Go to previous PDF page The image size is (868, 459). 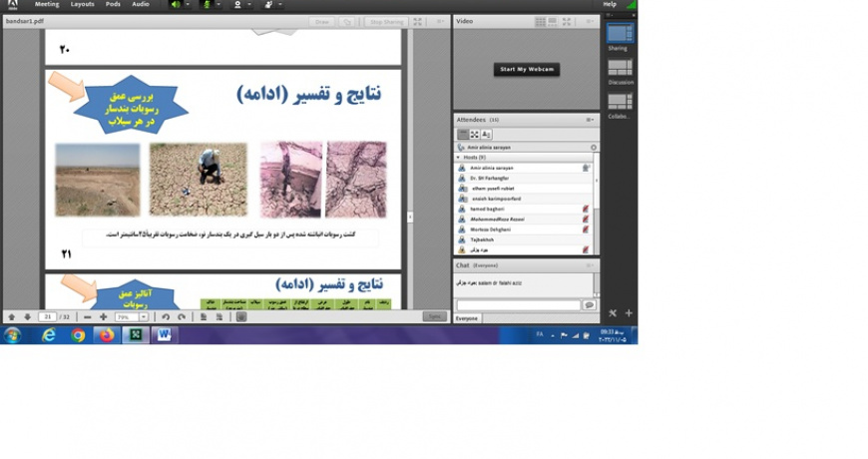pyautogui.click(x=12, y=316)
